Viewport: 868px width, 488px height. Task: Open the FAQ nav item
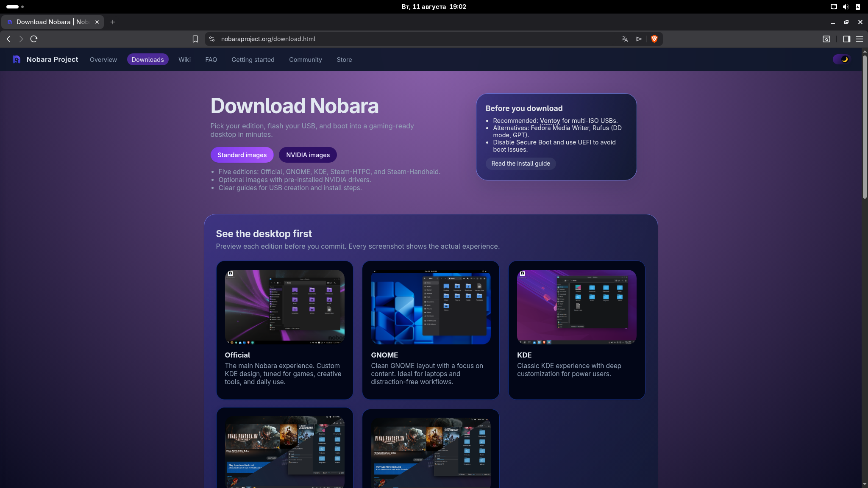pyautogui.click(x=211, y=60)
